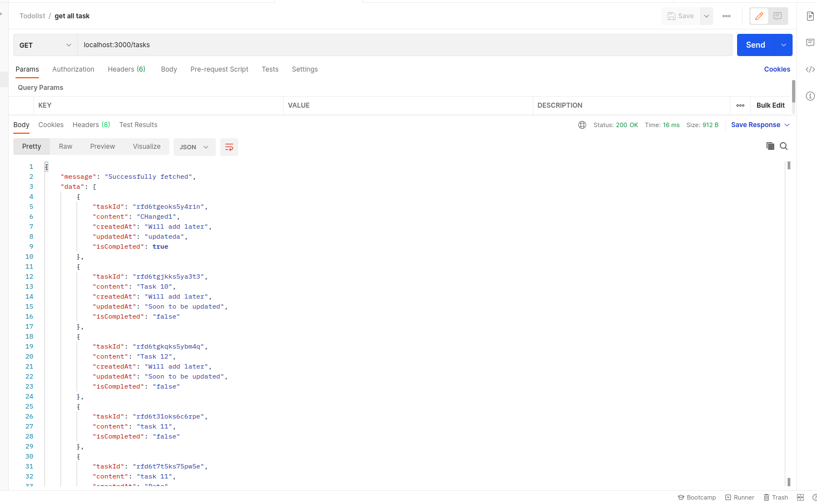Toggle the two-pane layout icon in status bar

[800, 497]
